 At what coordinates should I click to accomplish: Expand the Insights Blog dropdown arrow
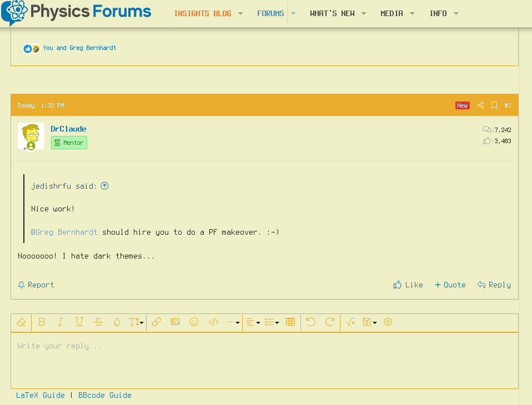[240, 14]
